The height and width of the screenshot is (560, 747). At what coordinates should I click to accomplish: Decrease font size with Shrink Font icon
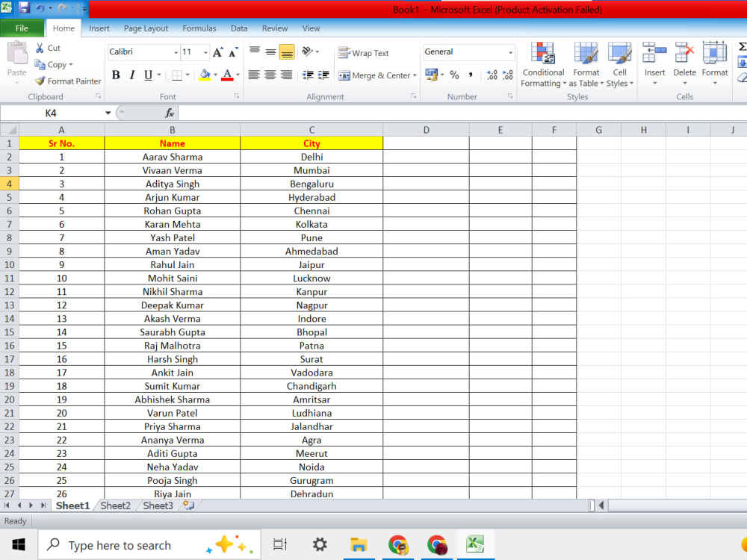[x=233, y=52]
